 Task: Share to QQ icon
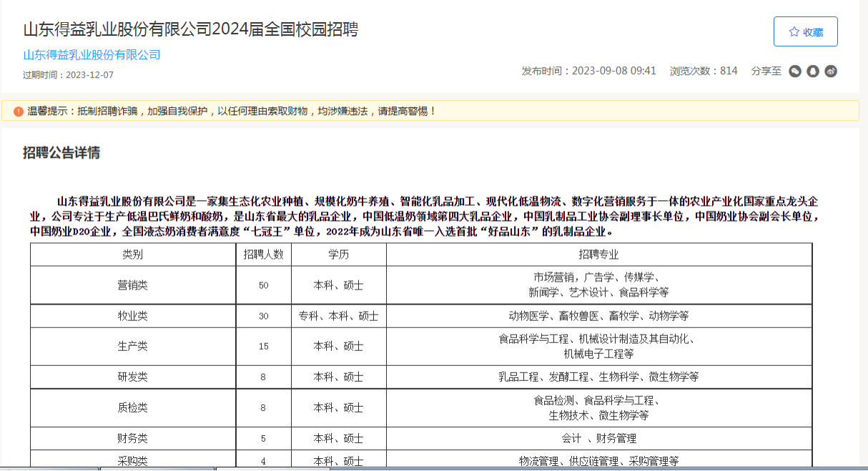coord(813,71)
